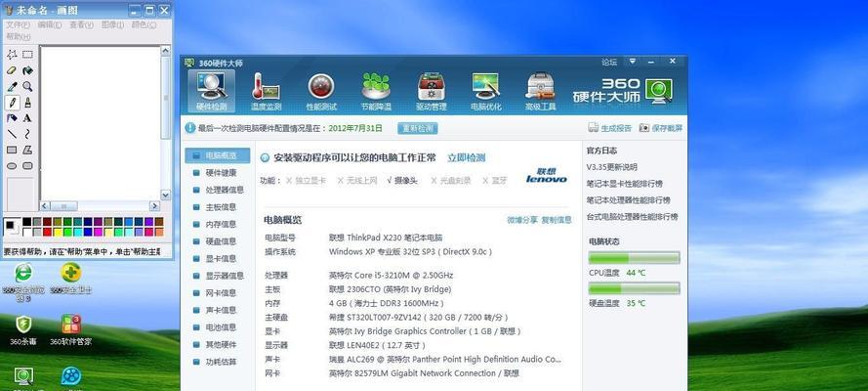Open 温度监测 temperature monitoring

(267, 91)
